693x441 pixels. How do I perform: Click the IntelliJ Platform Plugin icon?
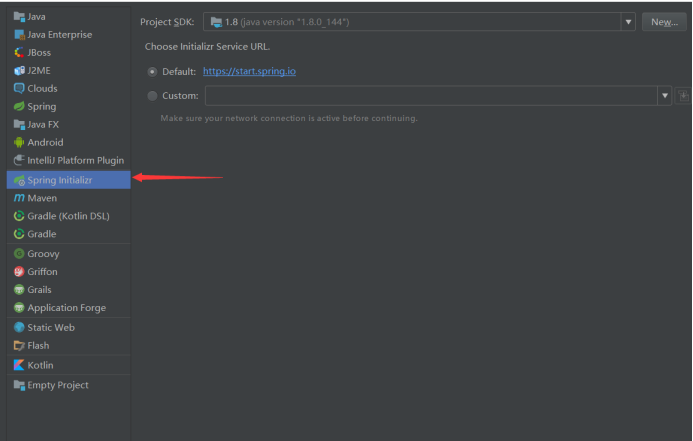(x=19, y=160)
